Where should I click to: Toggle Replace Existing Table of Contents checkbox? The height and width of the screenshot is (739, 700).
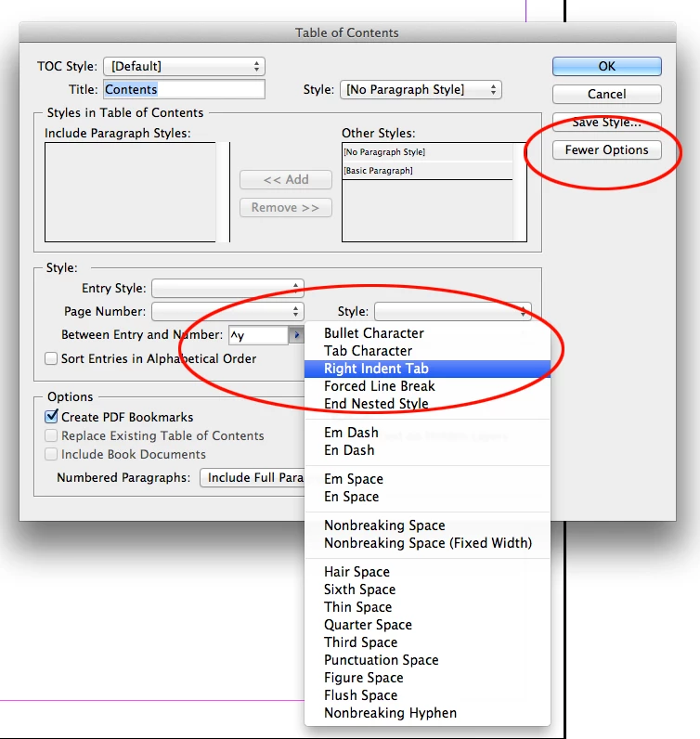pyautogui.click(x=51, y=435)
